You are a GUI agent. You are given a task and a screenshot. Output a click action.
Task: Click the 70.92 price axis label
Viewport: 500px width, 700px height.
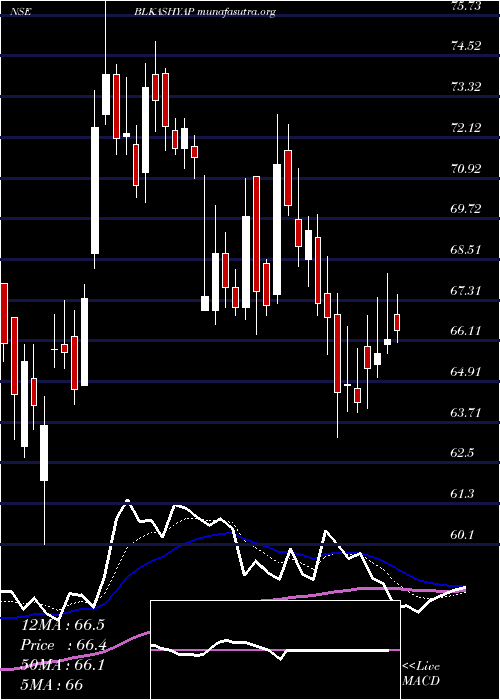coord(466,169)
